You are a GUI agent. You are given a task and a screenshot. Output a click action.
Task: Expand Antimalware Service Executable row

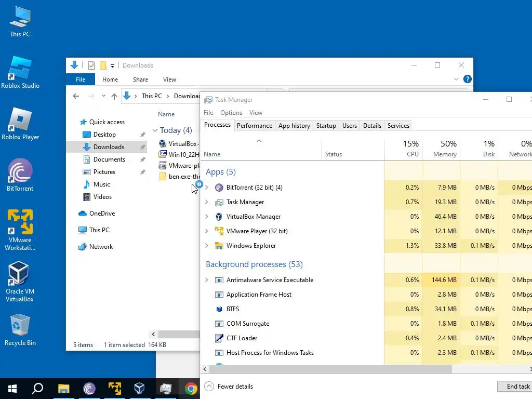[x=207, y=280]
